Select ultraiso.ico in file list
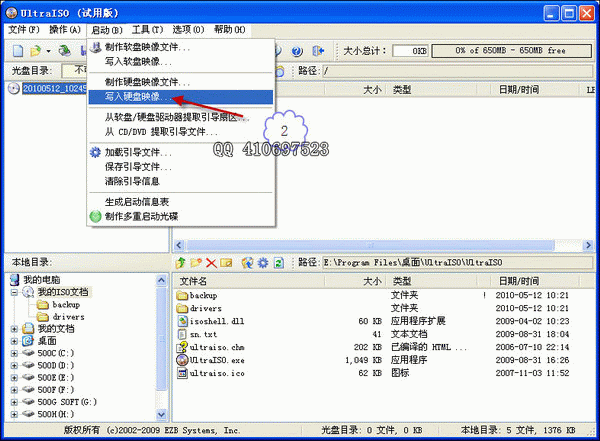Screen dimensions: 600x441 217,374
